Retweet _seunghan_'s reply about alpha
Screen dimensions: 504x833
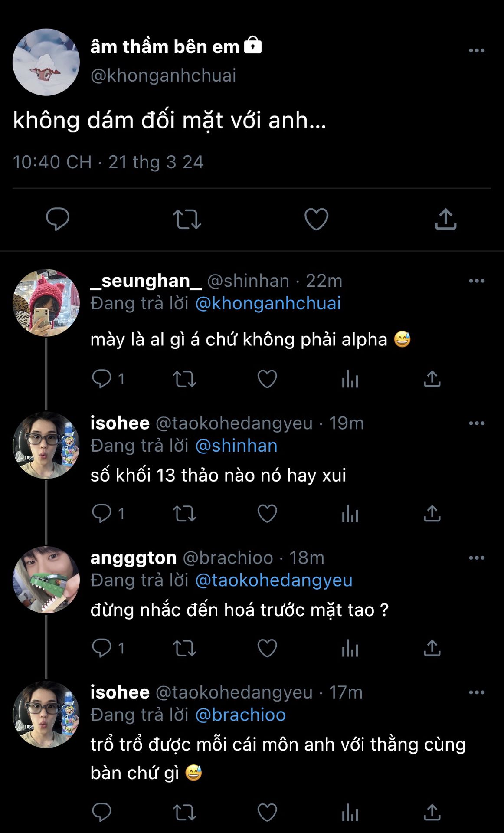coord(184,379)
